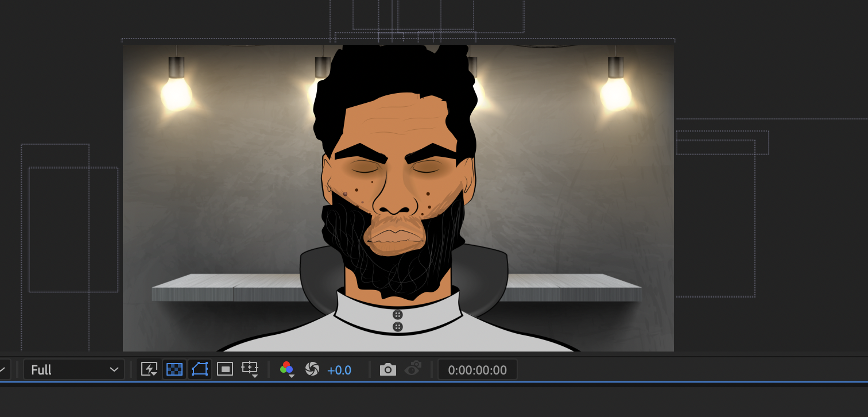Expand the Fast Previews dropdown arrow

(154, 374)
